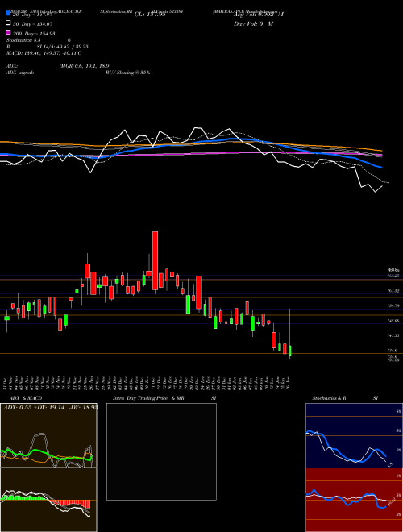Click the Stochastics 8.8 value line
Viewport: 403px width, 532px height.
pyautogui.click(x=39, y=40)
